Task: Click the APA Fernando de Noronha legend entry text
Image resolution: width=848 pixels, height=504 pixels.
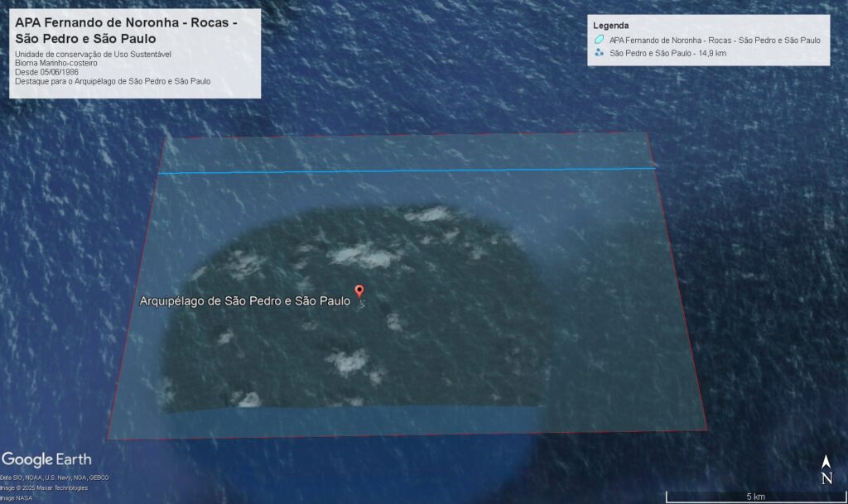Action: tap(714, 40)
